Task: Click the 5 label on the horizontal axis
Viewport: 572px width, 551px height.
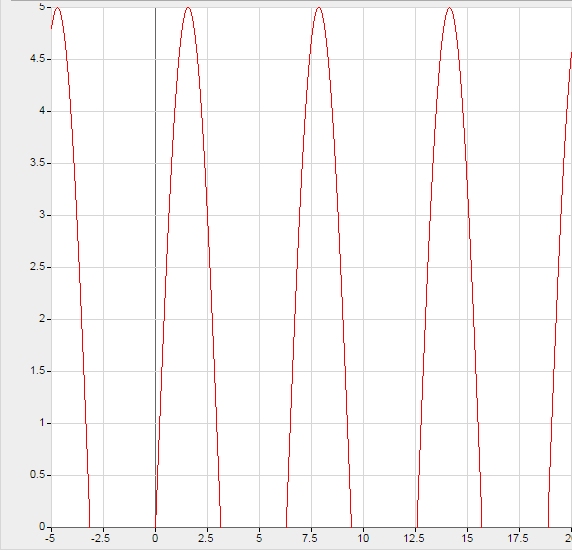Action: pyautogui.click(x=259, y=538)
